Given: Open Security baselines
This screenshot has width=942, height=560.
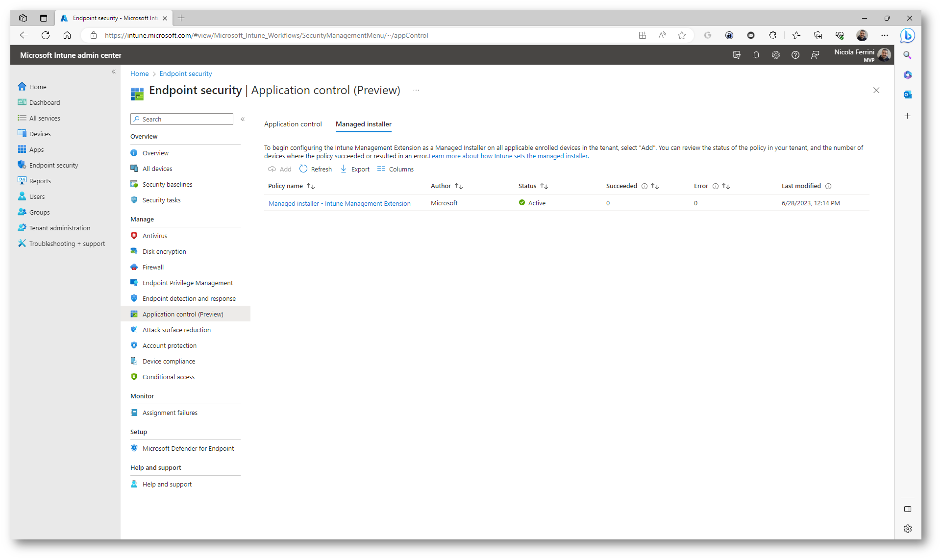Looking at the screenshot, I should [x=167, y=184].
